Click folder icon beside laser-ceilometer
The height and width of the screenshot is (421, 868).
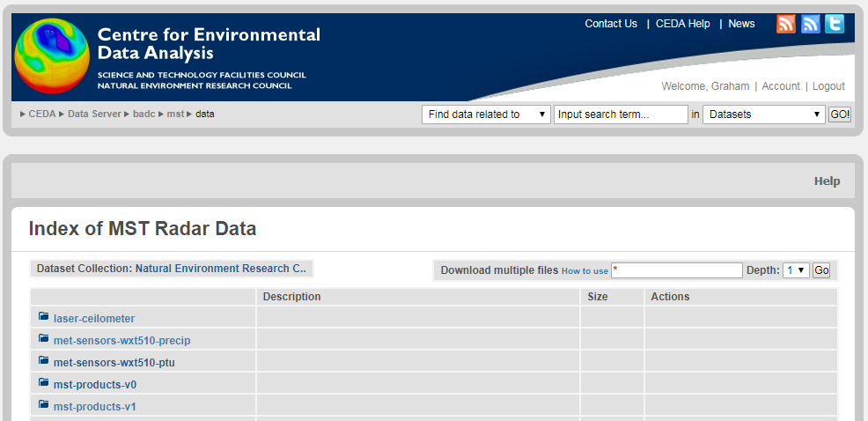tap(44, 316)
